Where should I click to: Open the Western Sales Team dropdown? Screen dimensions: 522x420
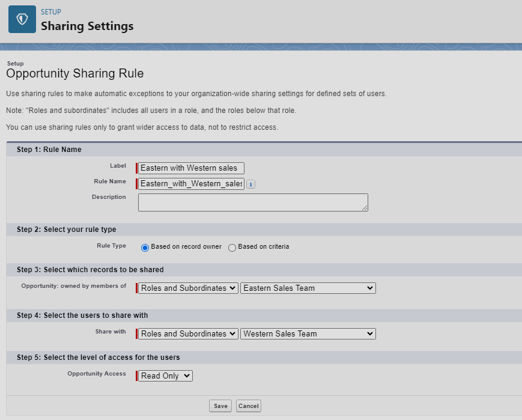308,333
